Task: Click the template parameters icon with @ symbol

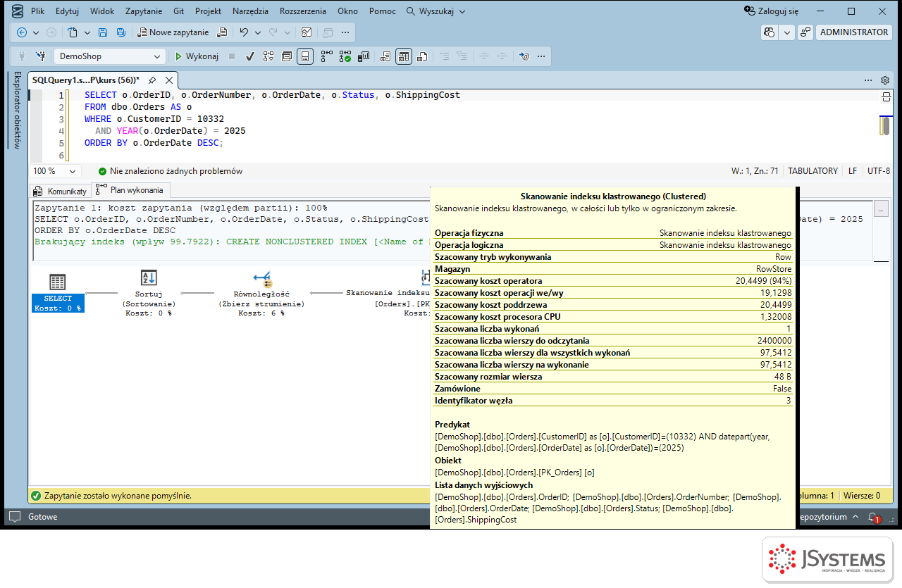Action: point(524,56)
